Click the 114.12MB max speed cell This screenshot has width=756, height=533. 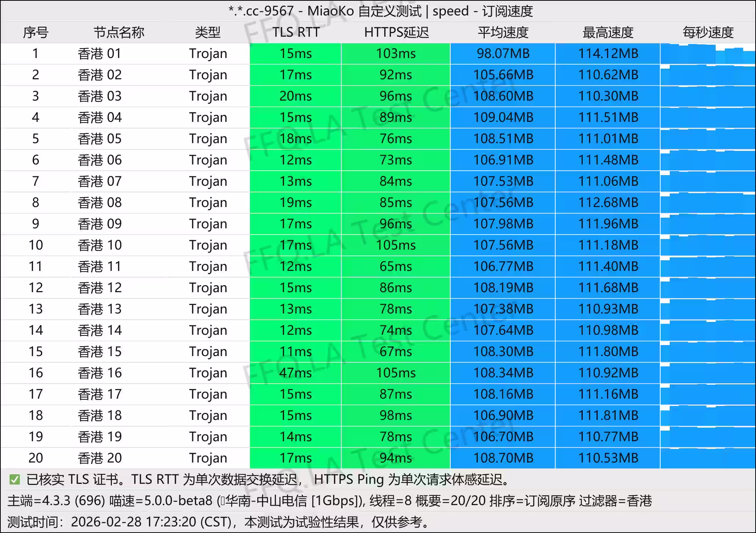pos(608,54)
